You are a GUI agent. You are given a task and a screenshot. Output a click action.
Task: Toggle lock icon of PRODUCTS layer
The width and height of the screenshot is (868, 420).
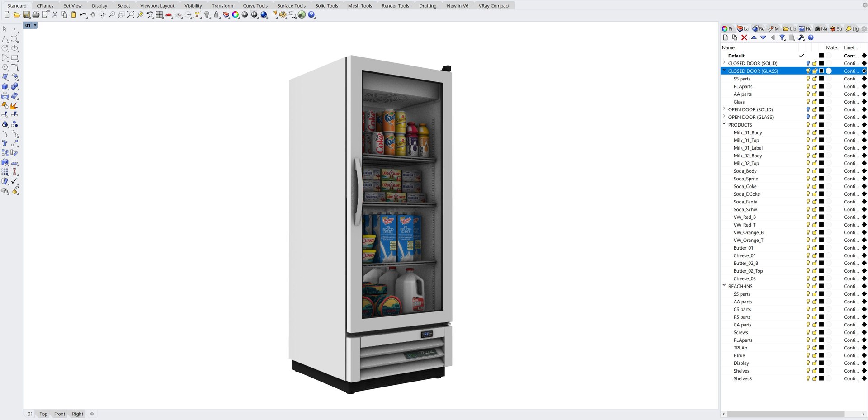point(815,125)
